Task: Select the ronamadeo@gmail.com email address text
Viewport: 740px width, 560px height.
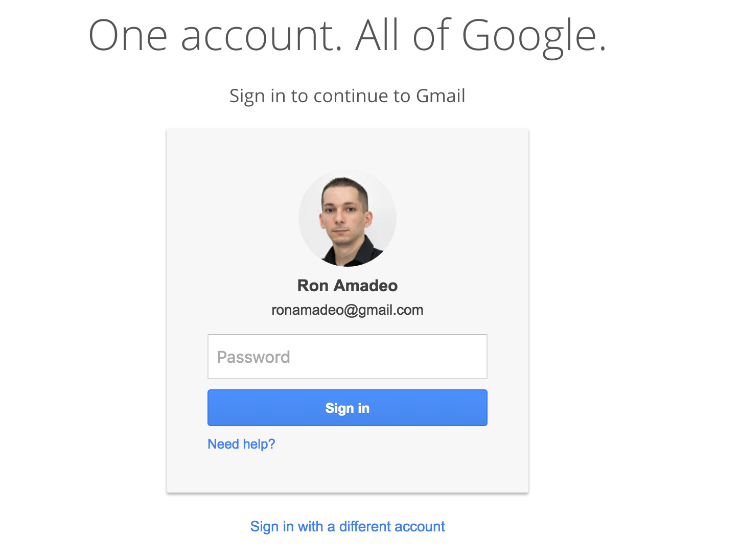Action: click(348, 310)
